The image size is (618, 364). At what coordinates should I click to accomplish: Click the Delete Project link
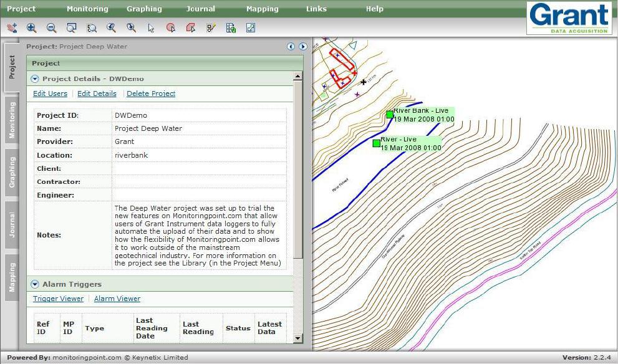[x=151, y=93]
